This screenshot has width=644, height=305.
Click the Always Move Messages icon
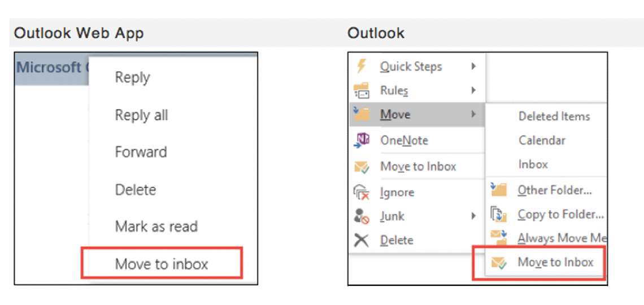click(x=499, y=238)
